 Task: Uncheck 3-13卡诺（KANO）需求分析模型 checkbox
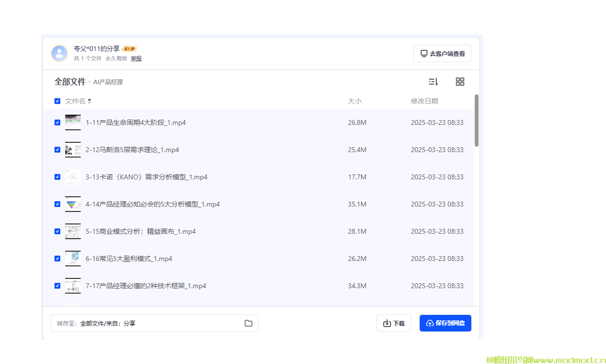(x=57, y=177)
